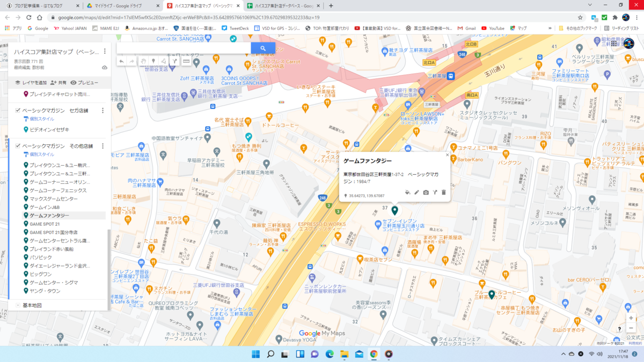The height and width of the screenshot is (362, 644).
Task: Zoom in on the map
Action: pos(631,317)
